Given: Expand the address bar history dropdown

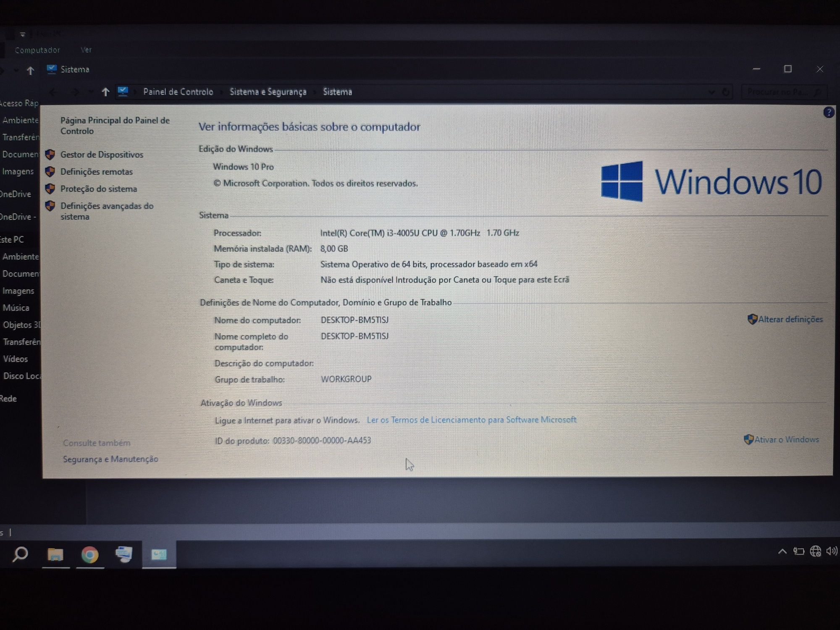Looking at the screenshot, I should tap(711, 92).
